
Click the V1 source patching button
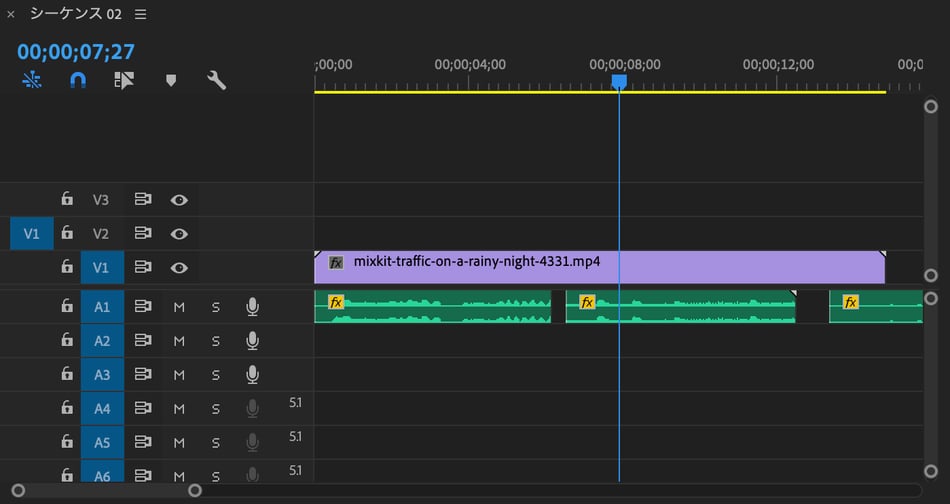pos(31,234)
